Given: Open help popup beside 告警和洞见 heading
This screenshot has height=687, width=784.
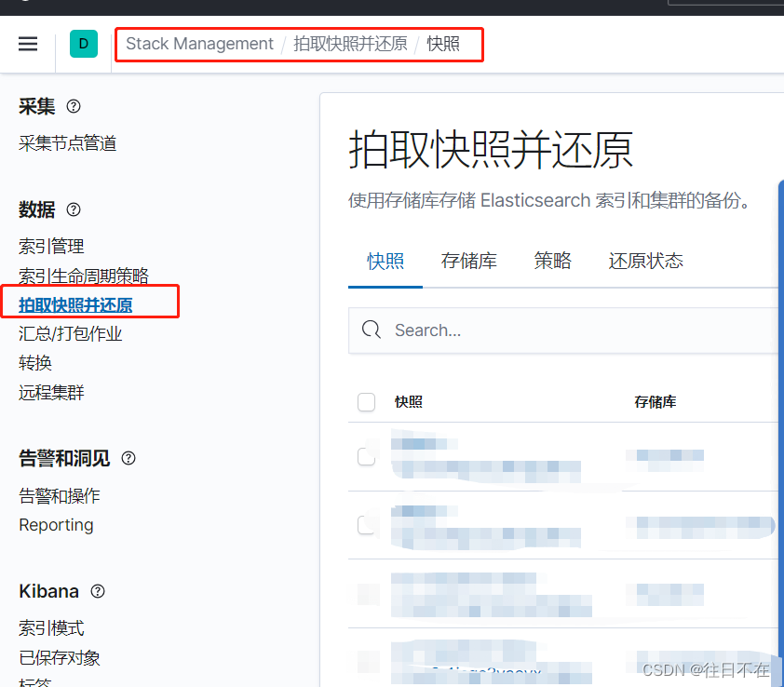Looking at the screenshot, I should [128, 458].
